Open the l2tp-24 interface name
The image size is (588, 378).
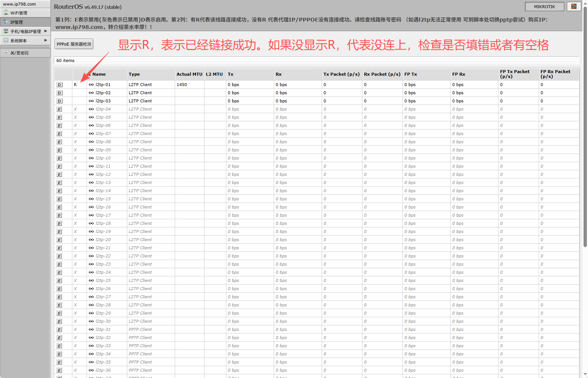click(103, 272)
